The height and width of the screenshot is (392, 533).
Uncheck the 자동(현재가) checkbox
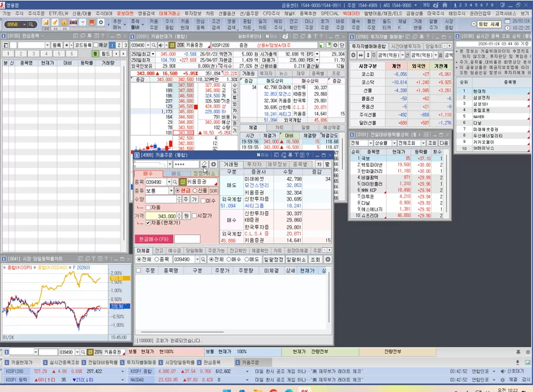148,223
